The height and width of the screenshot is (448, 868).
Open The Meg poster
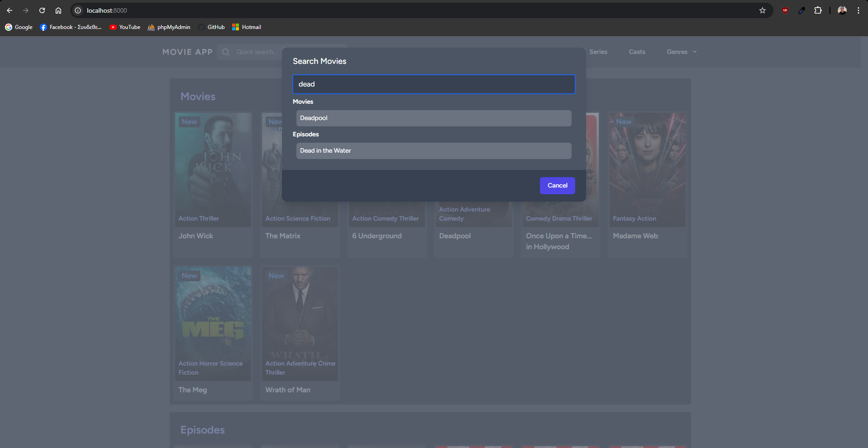(x=213, y=324)
